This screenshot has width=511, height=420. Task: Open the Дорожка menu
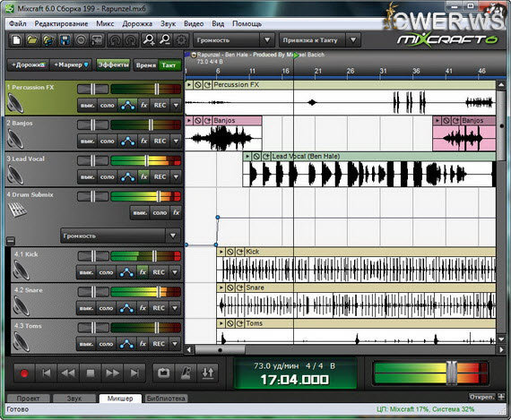tap(137, 24)
